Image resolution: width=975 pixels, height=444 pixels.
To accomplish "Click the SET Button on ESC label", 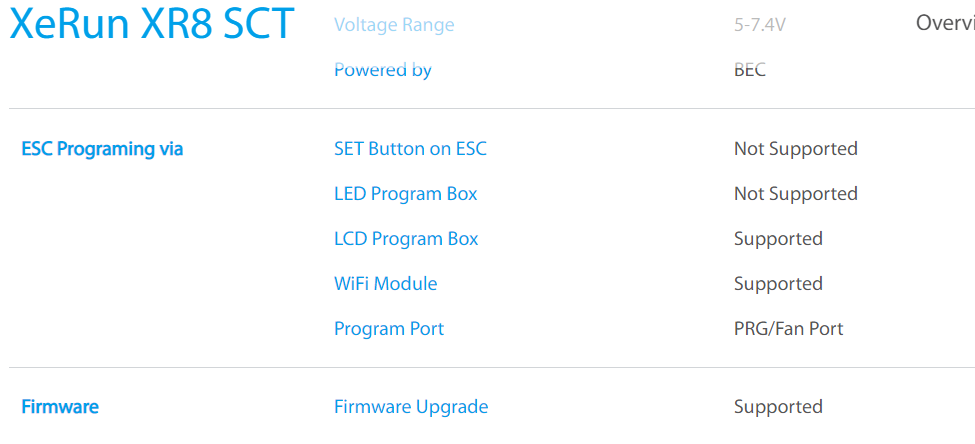I will pyautogui.click(x=410, y=149).
